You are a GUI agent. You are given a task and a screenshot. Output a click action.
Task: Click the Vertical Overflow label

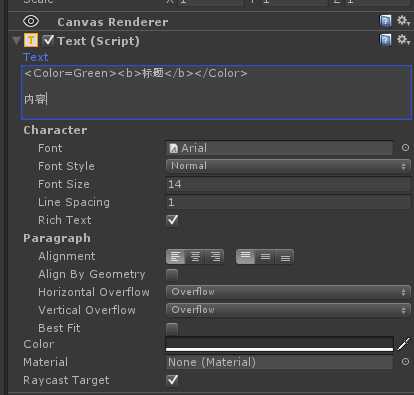(87, 310)
